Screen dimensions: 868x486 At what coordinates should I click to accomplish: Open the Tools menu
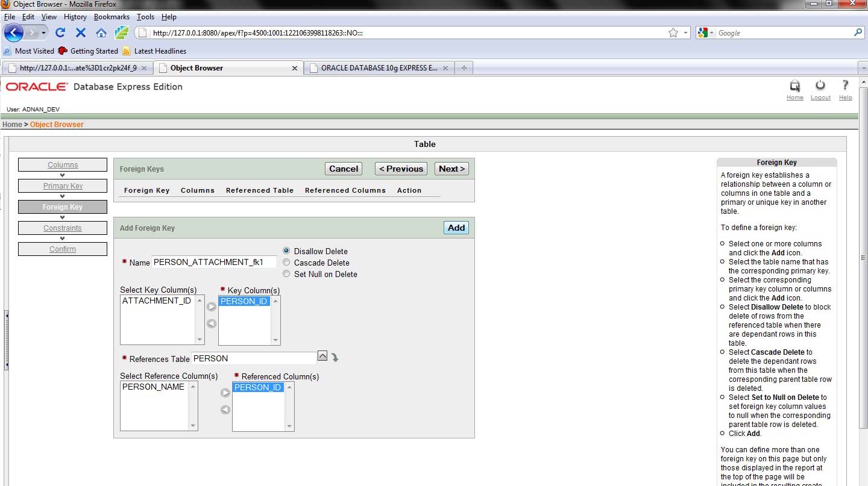(145, 17)
